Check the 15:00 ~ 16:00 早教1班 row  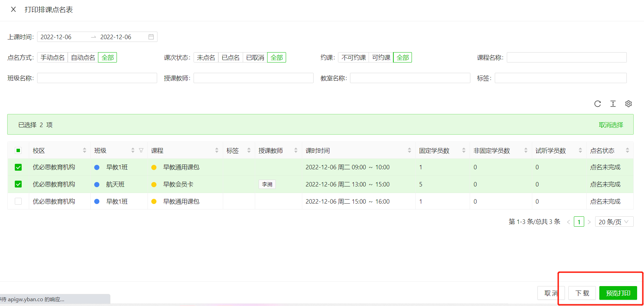[18, 202]
